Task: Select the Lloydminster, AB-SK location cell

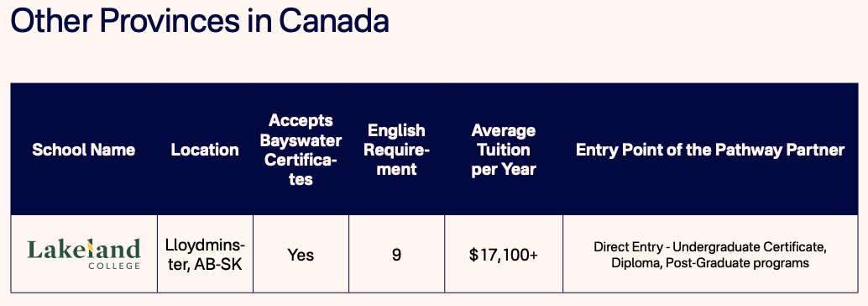Action: (x=205, y=255)
